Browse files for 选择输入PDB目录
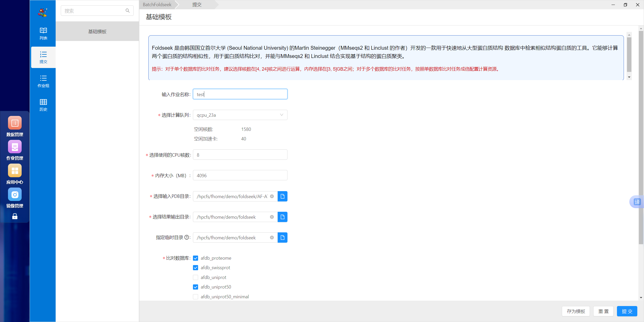Image resolution: width=644 pixels, height=322 pixels. (x=282, y=196)
